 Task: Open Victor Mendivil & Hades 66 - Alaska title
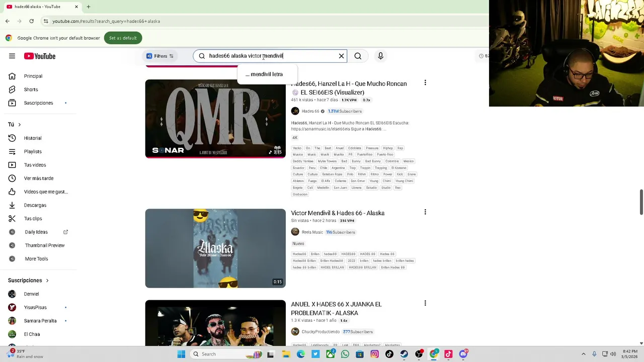coord(338,213)
